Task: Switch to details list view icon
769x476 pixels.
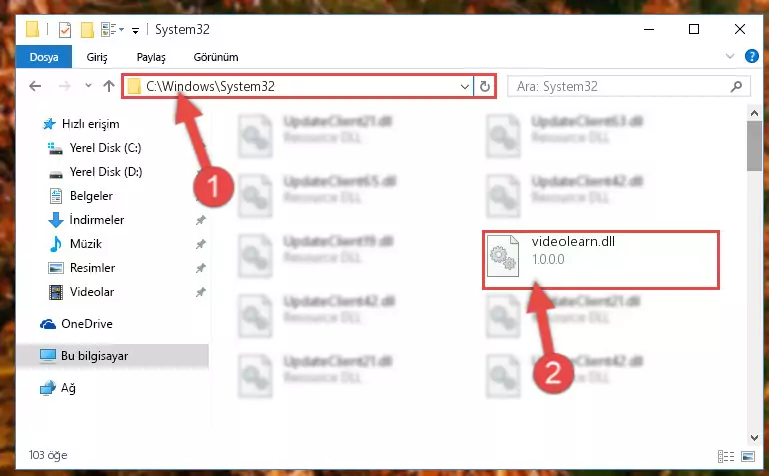Action: click(x=726, y=456)
